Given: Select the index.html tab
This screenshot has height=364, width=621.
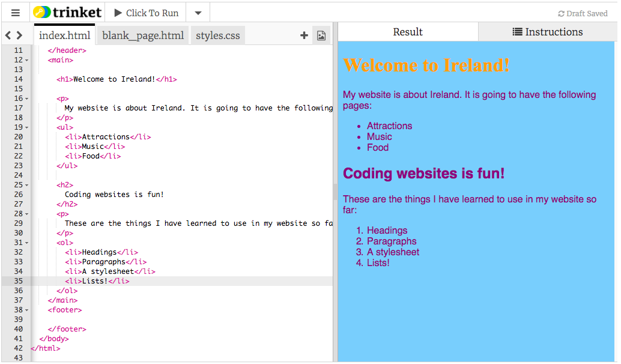Looking at the screenshot, I should (64, 35).
